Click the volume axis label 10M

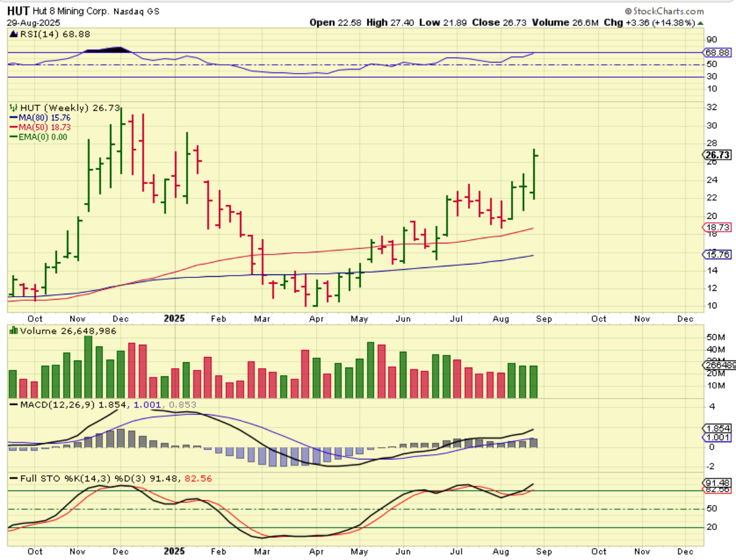tap(716, 386)
